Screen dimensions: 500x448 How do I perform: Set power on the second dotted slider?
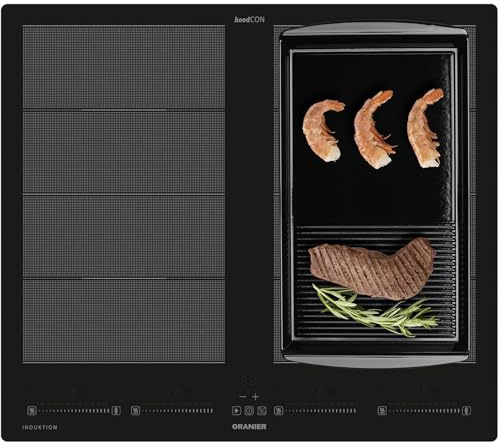point(177,410)
